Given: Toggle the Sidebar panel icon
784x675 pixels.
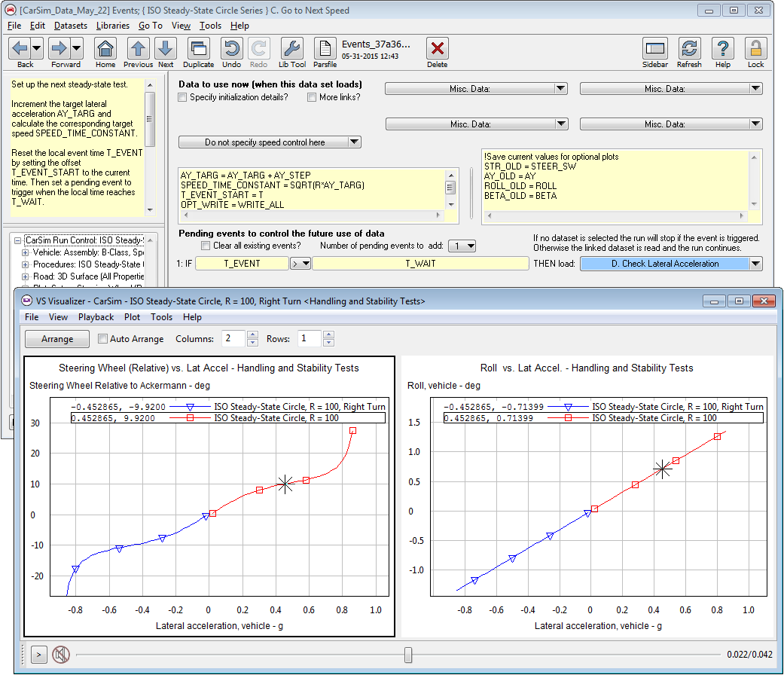Looking at the screenshot, I should pos(655,48).
